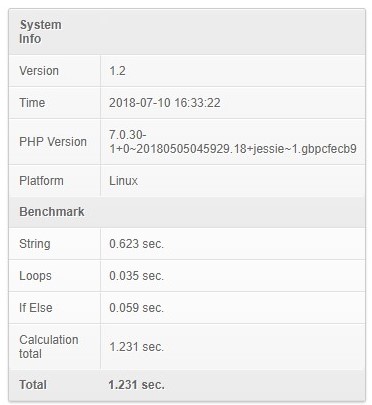Click the 0.623 sec. result
372x405 pixels.
click(x=136, y=244)
